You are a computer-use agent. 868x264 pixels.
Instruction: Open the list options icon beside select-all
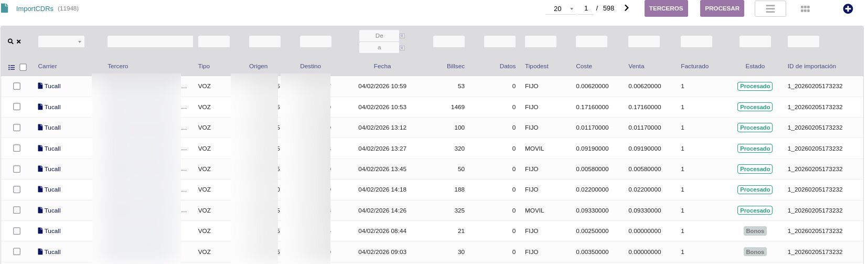tap(12, 67)
